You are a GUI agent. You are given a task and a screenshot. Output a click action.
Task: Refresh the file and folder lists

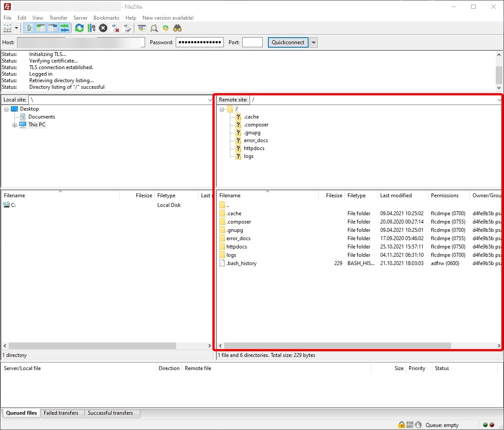click(79, 28)
